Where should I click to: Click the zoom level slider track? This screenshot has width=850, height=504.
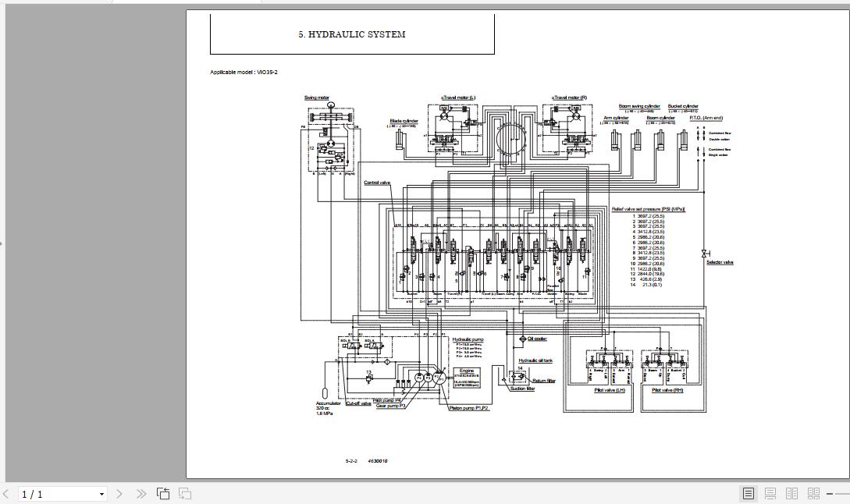pos(843,493)
